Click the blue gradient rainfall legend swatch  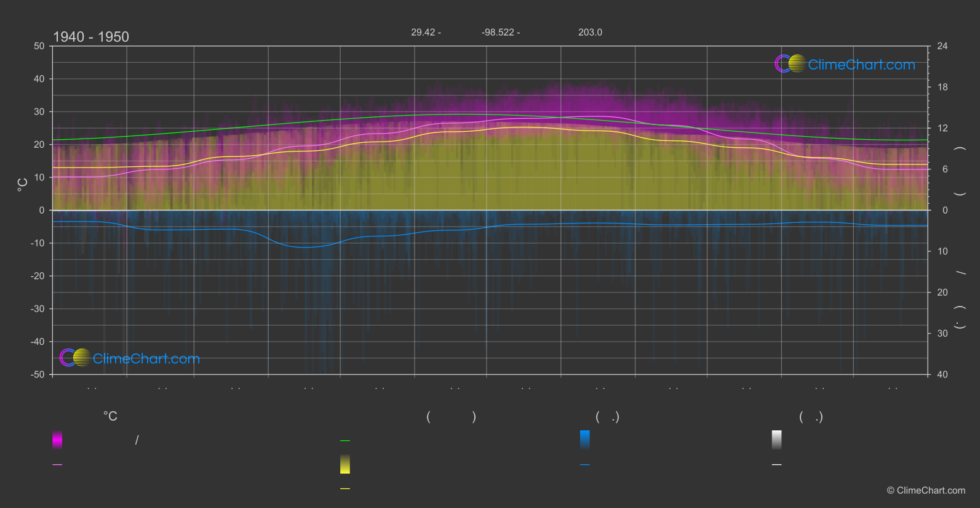pos(585,440)
